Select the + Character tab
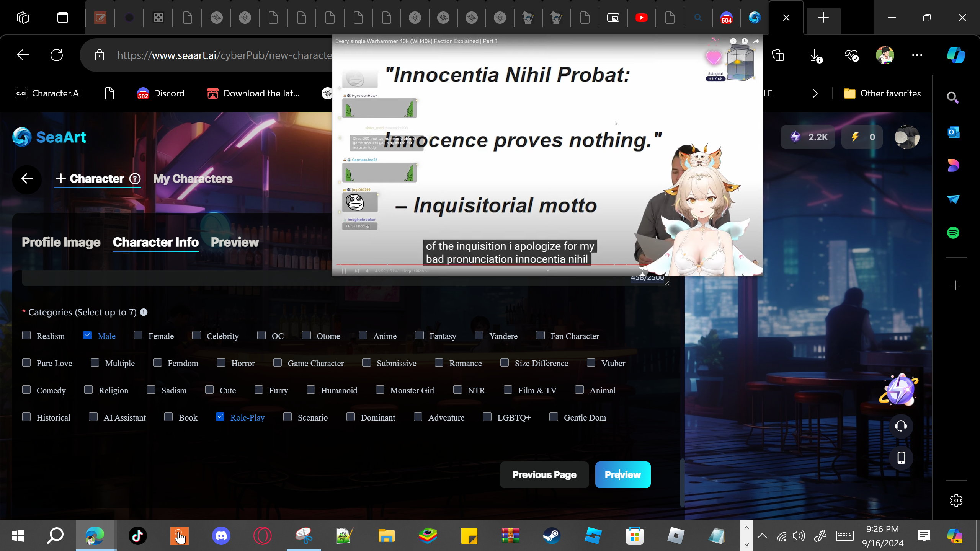980x551 pixels. 98,179
